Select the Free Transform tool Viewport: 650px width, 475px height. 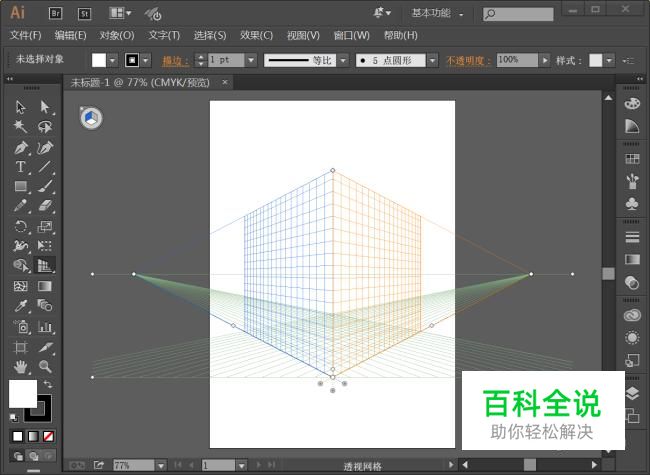(x=45, y=246)
